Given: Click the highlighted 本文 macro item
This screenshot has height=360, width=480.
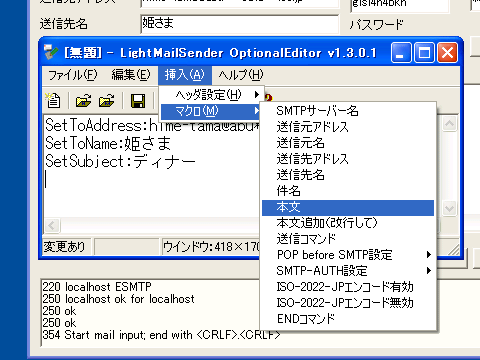Looking at the screenshot, I should tap(348, 207).
